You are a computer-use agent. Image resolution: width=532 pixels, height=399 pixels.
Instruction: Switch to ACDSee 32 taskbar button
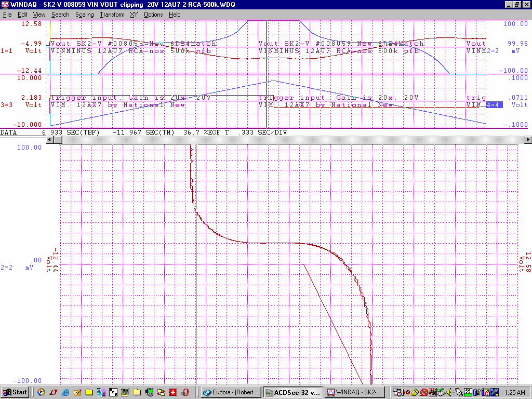tap(292, 392)
